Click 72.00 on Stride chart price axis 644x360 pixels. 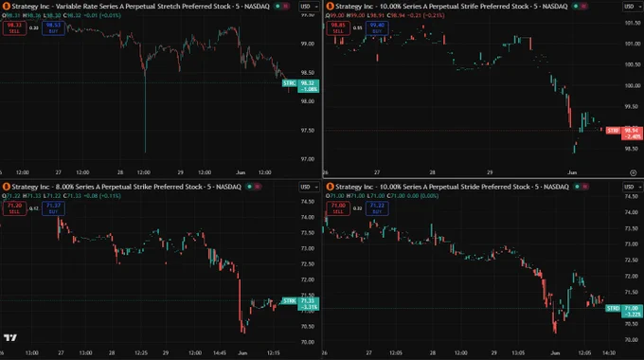[632, 276]
